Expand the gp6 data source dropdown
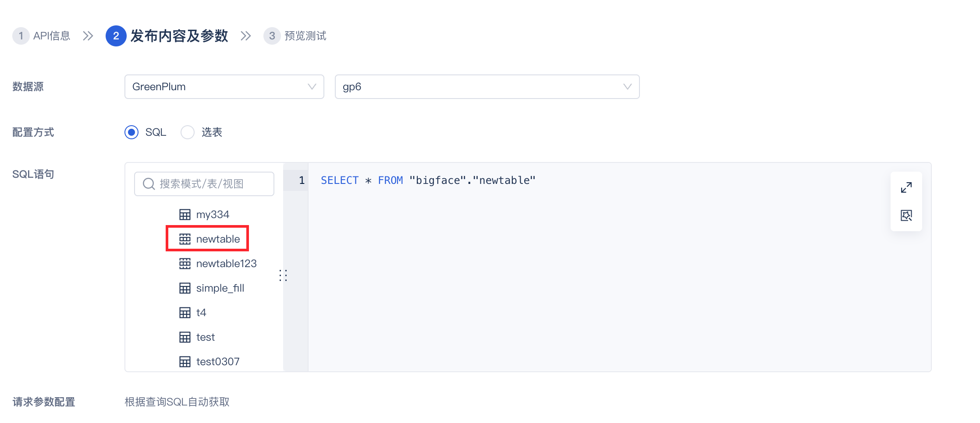 tap(487, 87)
